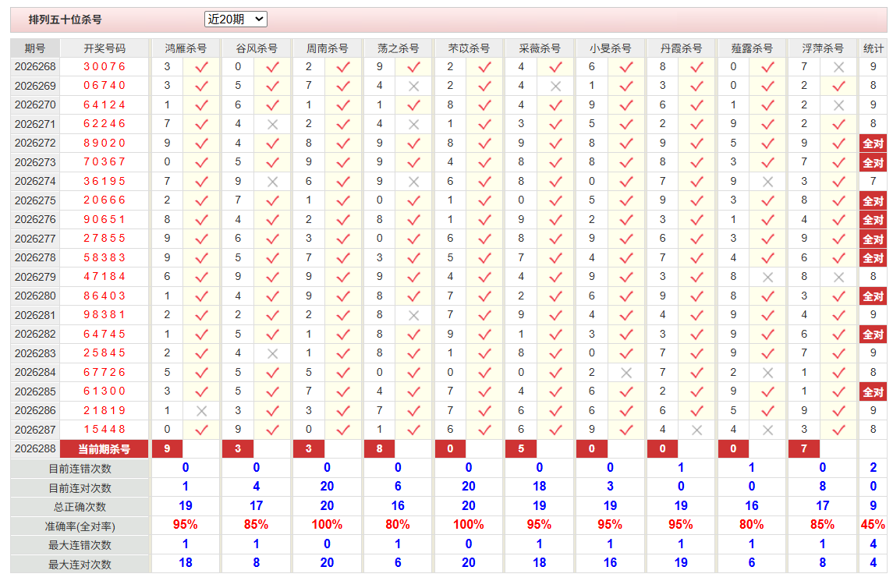Click period number 2026281
This screenshot has height=588, width=893.
pos(35,315)
